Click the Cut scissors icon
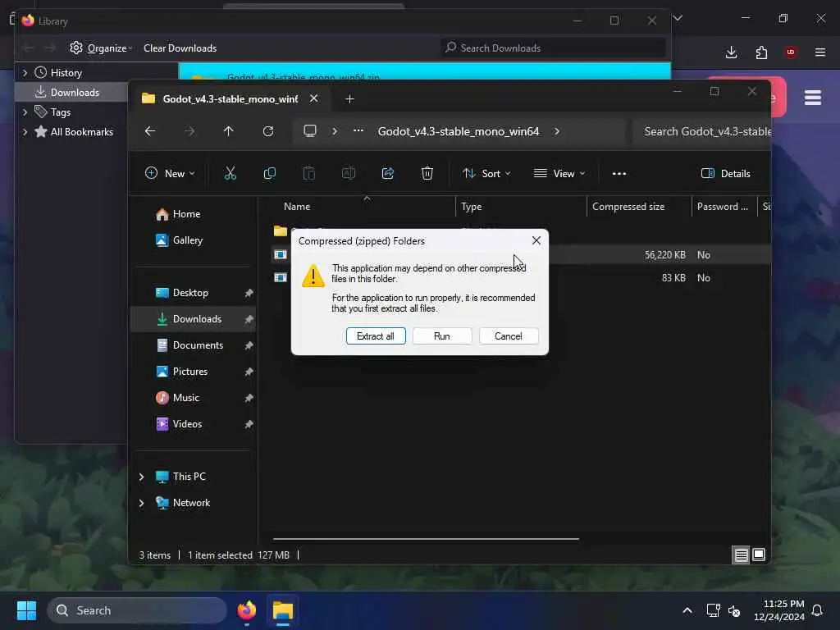The image size is (840, 630). tap(231, 174)
